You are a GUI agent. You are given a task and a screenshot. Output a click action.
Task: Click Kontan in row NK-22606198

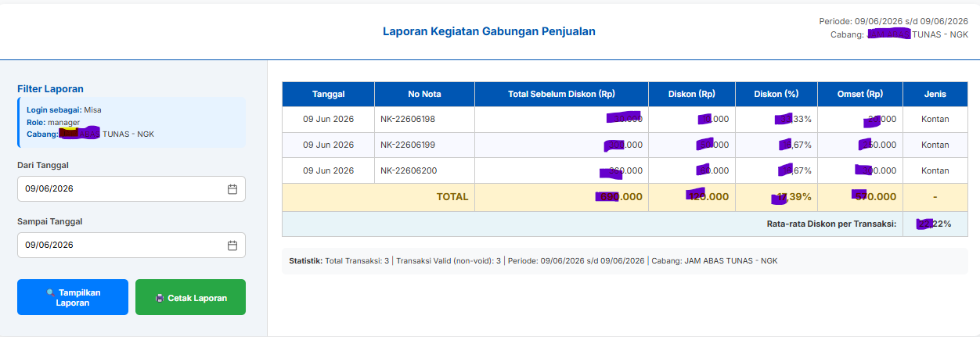pyautogui.click(x=935, y=120)
